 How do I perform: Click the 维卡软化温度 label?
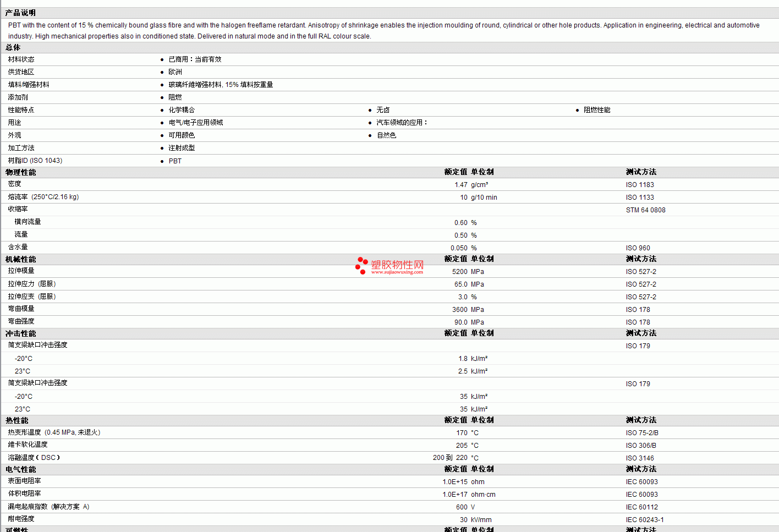(x=28, y=445)
